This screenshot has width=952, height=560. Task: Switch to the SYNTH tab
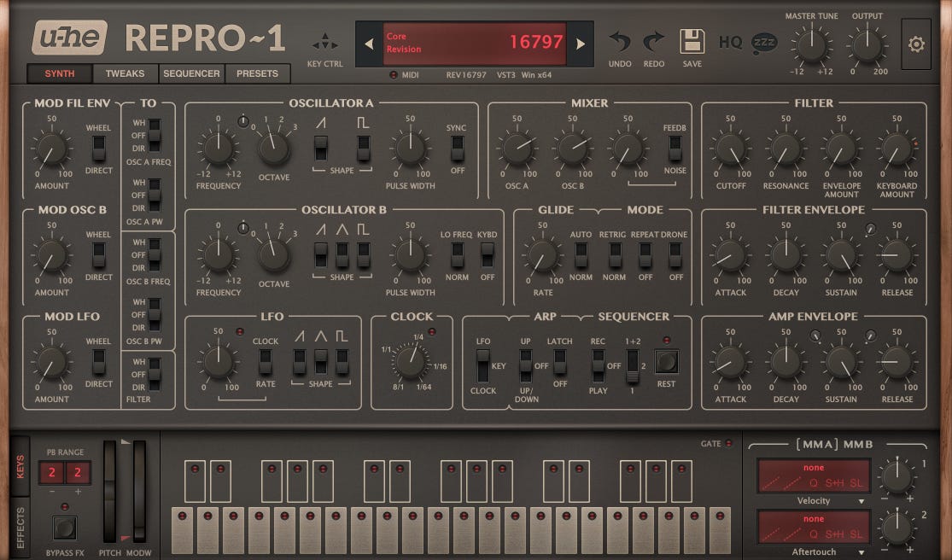coord(60,73)
